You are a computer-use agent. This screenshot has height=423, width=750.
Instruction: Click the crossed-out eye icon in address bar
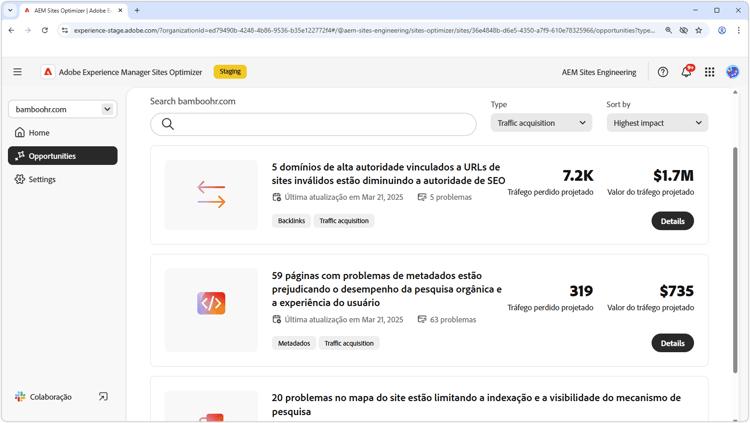(684, 30)
